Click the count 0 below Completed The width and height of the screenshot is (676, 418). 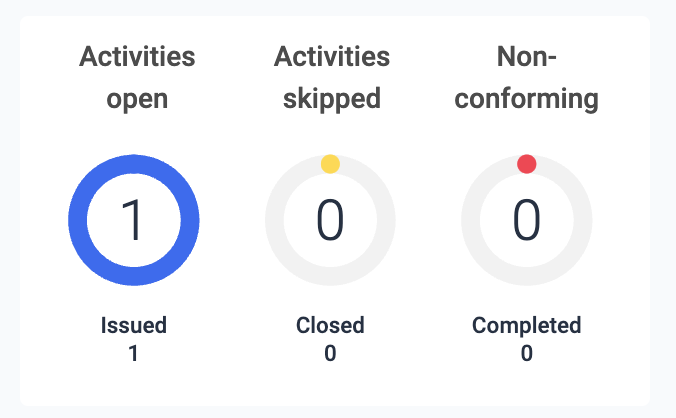[526, 352]
